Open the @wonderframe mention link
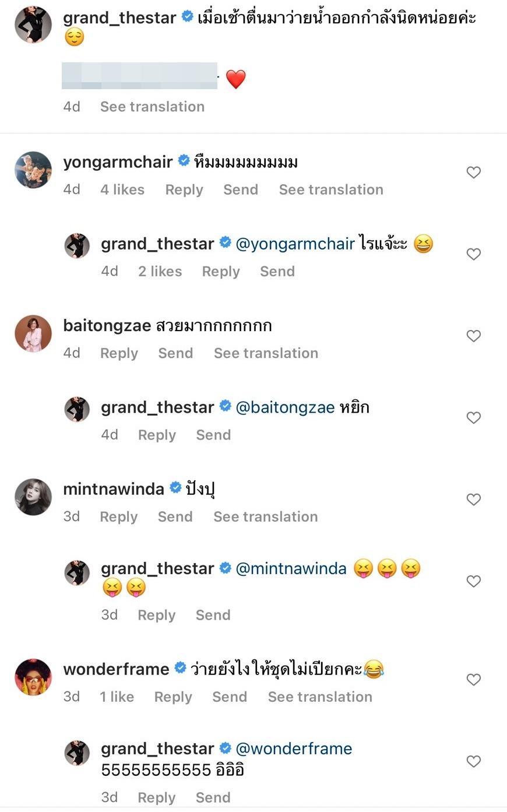The height and width of the screenshot is (812, 507). [294, 748]
